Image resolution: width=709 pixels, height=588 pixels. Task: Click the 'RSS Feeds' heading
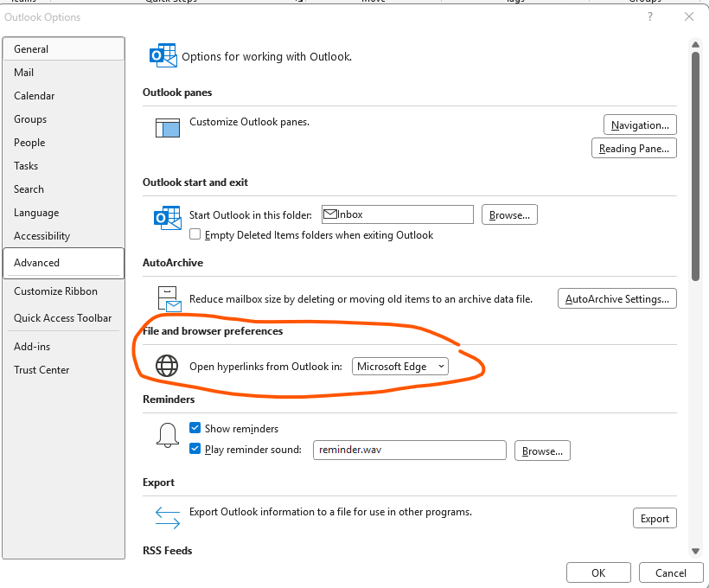click(167, 551)
